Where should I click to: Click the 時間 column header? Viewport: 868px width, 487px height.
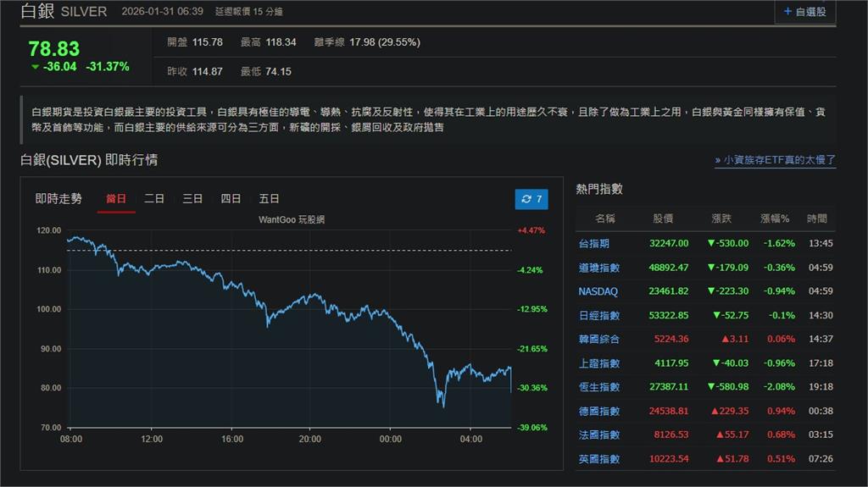click(817, 219)
